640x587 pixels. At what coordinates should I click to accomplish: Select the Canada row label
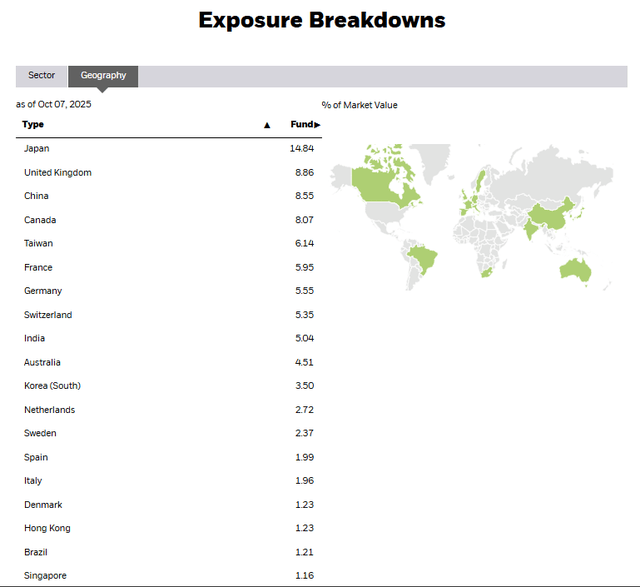[40, 220]
